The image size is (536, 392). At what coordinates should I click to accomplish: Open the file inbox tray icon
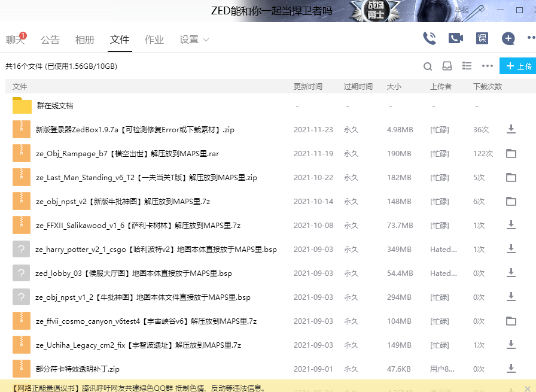pyautogui.click(x=447, y=66)
